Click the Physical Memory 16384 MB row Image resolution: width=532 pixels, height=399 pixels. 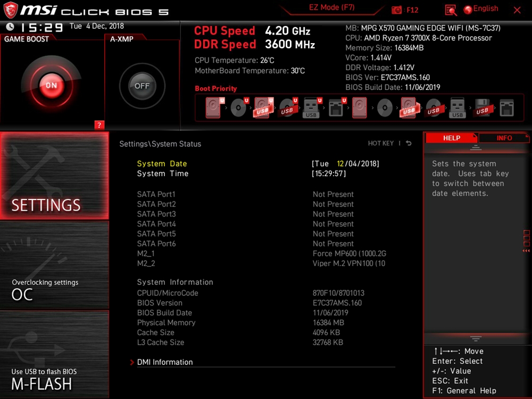[240, 322]
